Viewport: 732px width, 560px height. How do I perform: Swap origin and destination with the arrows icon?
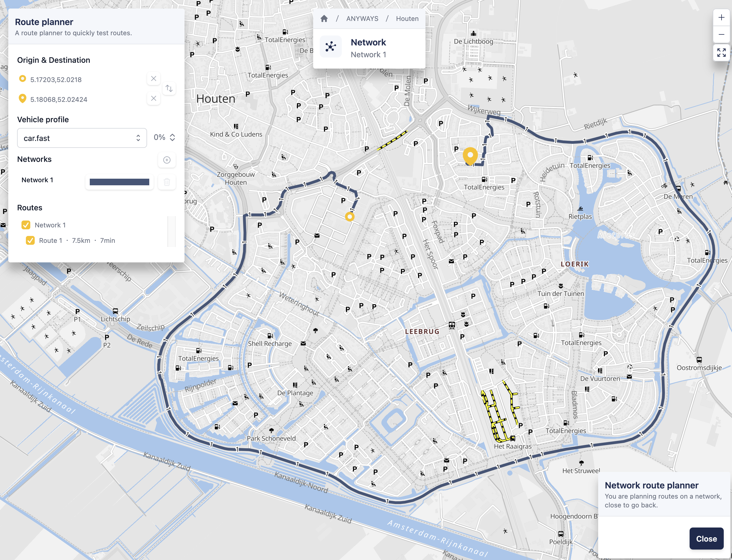point(169,88)
